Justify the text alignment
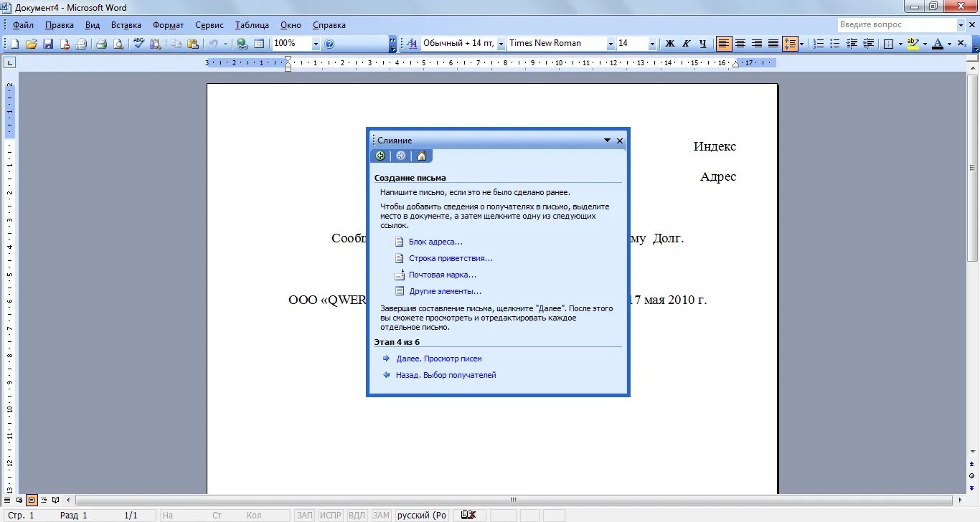The height and width of the screenshot is (522, 980). pyautogui.click(x=773, y=44)
